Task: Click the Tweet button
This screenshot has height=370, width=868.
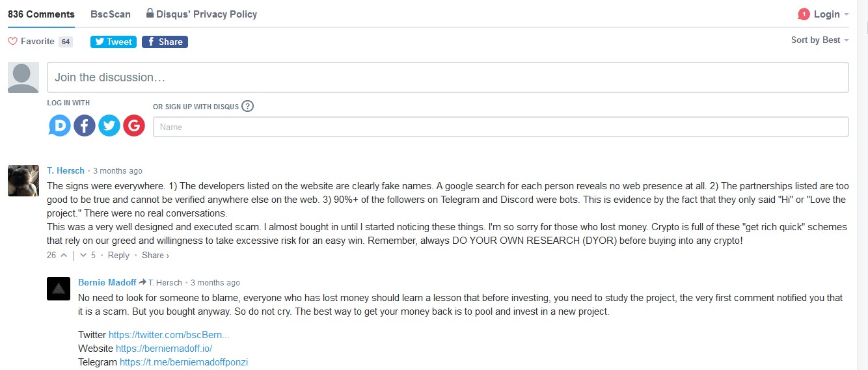Action: click(113, 42)
